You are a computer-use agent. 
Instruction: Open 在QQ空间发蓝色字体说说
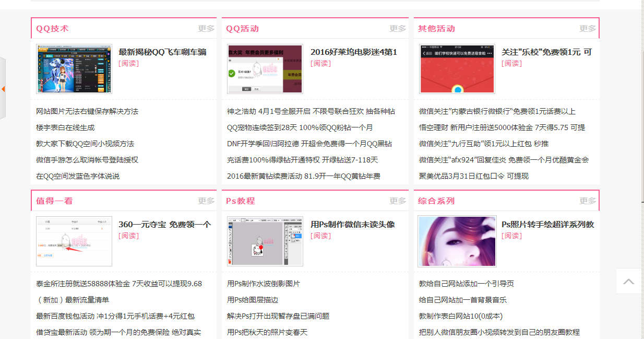pos(78,176)
